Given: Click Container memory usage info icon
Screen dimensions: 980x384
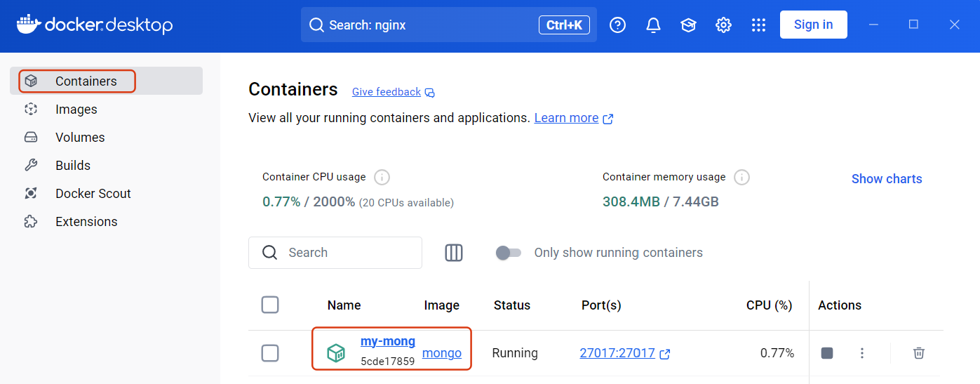Looking at the screenshot, I should tap(741, 177).
